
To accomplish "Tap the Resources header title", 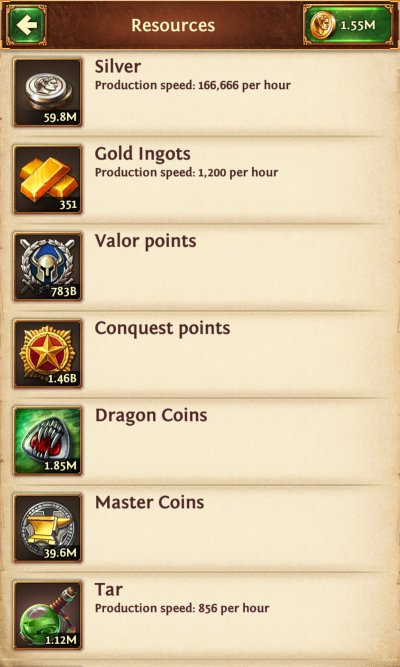I will pos(173,25).
